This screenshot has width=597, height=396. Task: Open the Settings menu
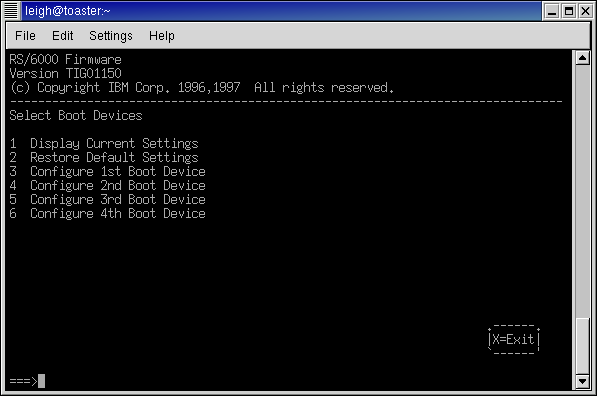click(111, 36)
